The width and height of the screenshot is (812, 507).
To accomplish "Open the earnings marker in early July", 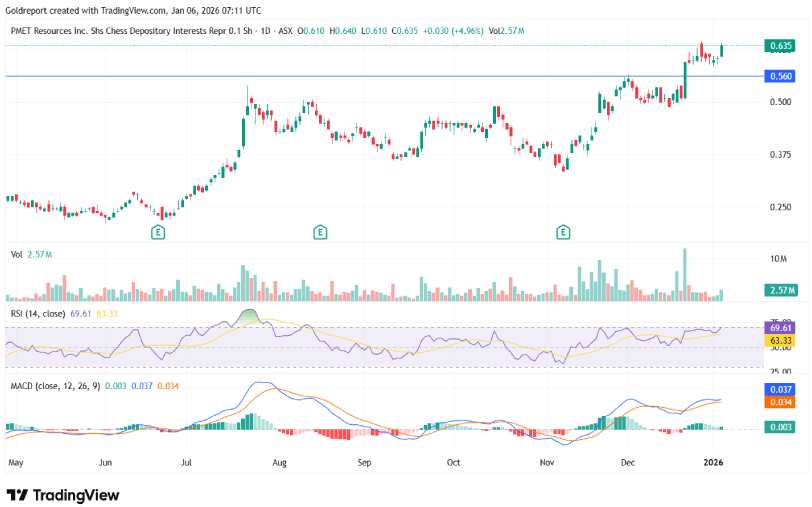I will click(x=158, y=232).
